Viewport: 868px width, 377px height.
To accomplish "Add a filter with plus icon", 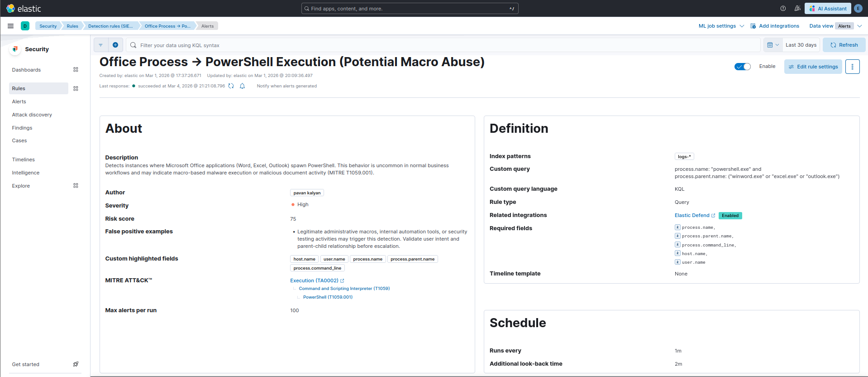I will tap(115, 45).
